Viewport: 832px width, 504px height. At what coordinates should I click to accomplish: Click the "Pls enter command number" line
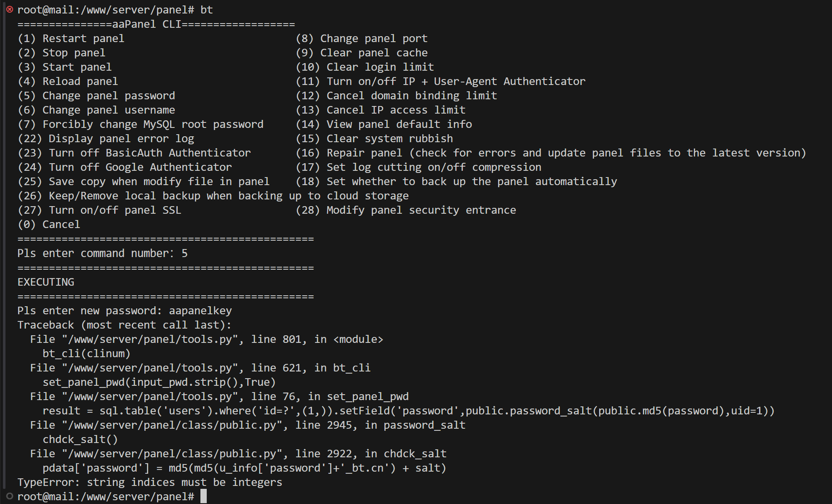click(102, 253)
